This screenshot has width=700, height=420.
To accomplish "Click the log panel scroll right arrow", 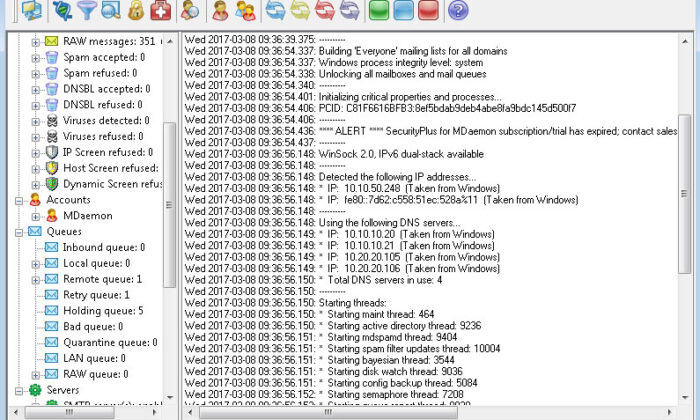I will click(x=669, y=412).
